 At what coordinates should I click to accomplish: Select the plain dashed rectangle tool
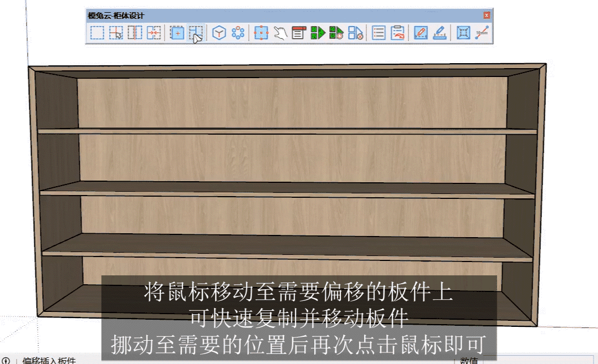pyautogui.click(x=97, y=33)
